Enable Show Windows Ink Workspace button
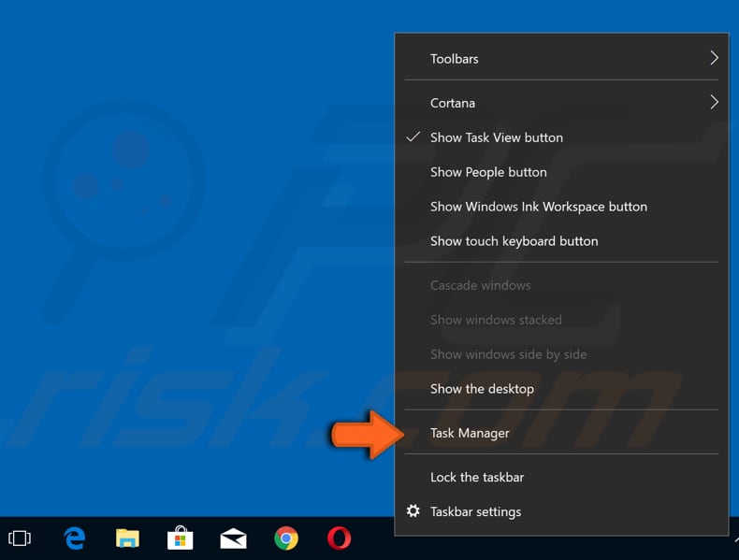This screenshot has width=739, height=560. point(561,207)
